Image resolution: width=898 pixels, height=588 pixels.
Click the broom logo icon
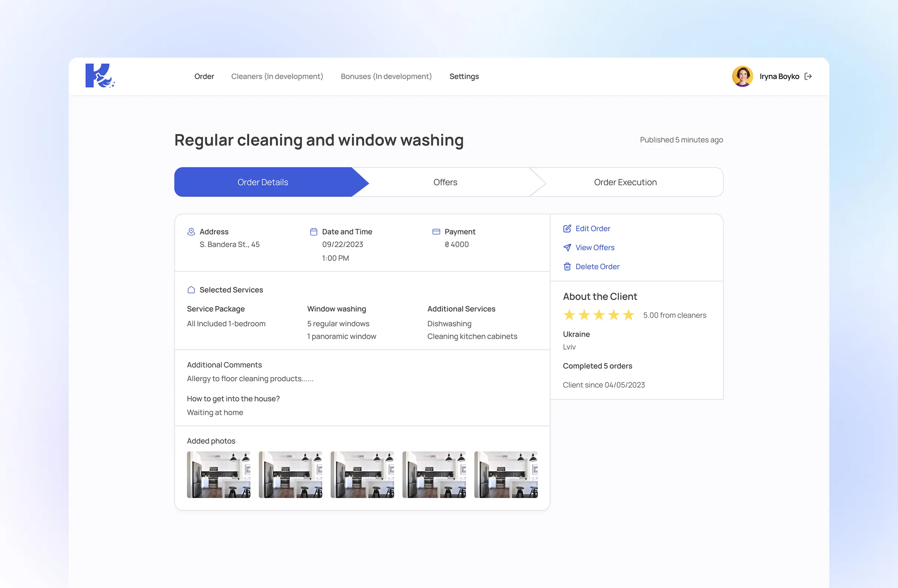point(100,76)
